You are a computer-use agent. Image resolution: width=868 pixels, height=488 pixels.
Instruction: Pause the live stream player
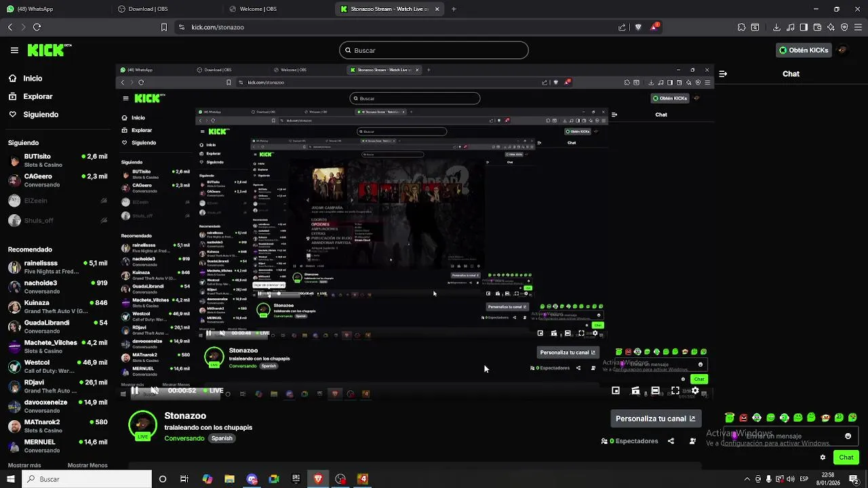coord(135,390)
